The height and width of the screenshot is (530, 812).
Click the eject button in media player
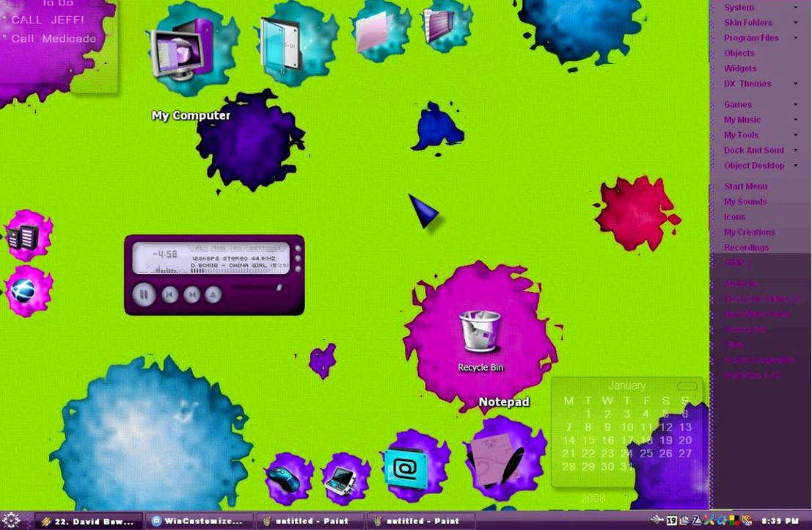click(213, 295)
